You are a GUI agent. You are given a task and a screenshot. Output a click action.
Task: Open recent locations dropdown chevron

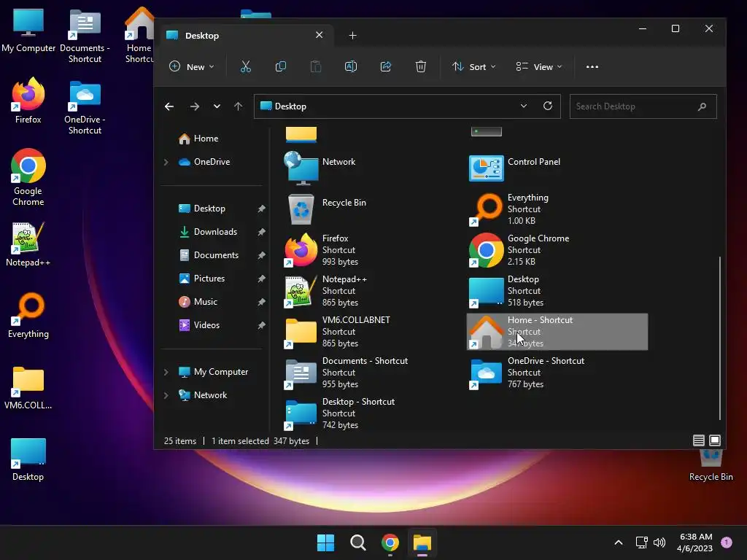[x=217, y=106]
